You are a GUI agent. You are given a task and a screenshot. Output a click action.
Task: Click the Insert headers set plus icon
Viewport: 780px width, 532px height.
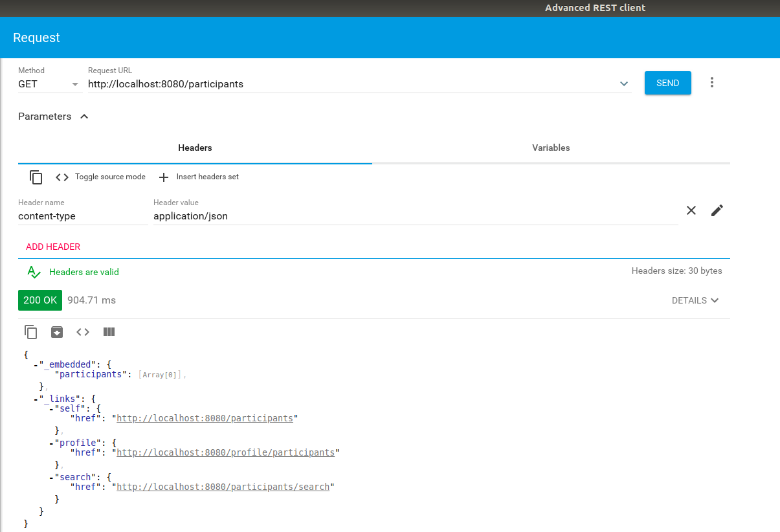coord(164,177)
